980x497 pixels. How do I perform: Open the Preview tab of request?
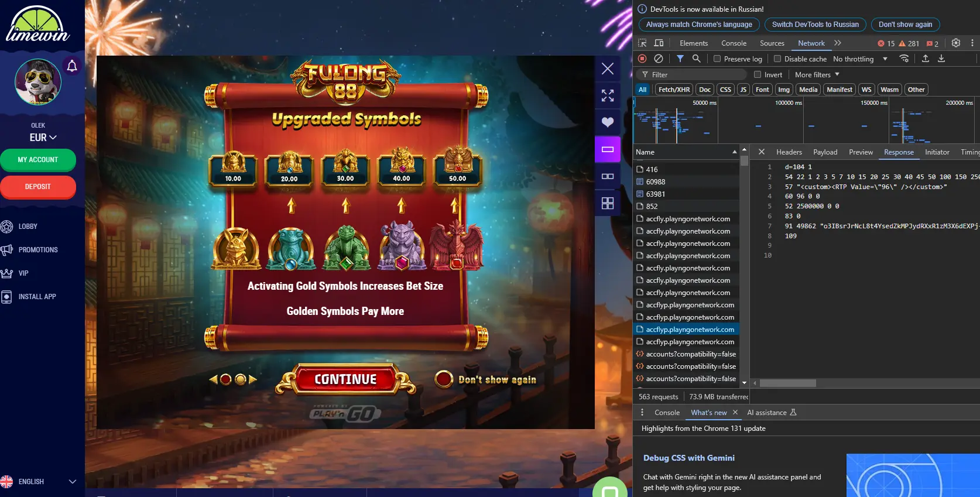pyautogui.click(x=861, y=152)
